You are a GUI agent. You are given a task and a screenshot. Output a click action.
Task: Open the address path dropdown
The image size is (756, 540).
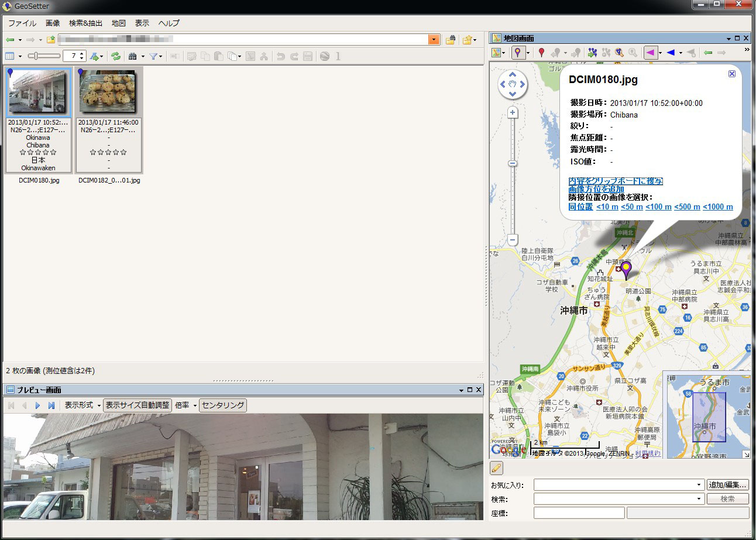[x=434, y=40]
